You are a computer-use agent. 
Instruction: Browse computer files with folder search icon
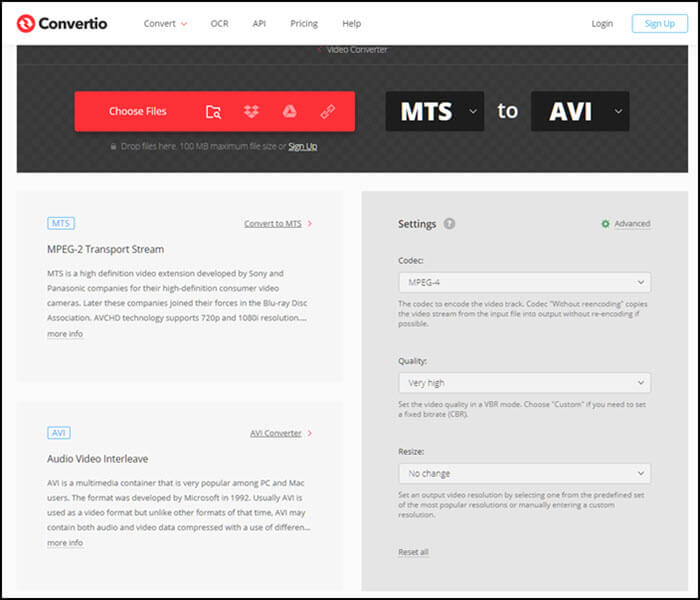click(x=213, y=112)
